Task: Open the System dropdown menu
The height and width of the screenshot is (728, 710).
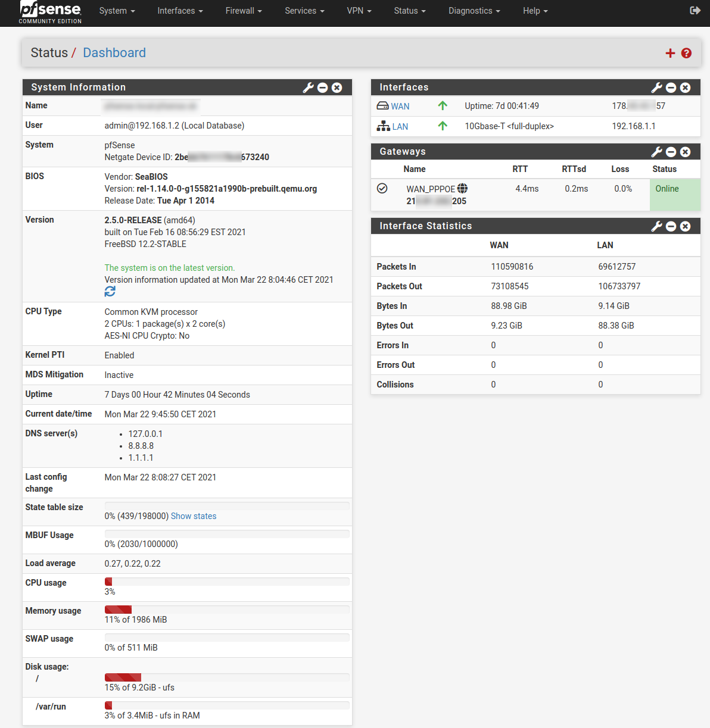Action: pyautogui.click(x=117, y=11)
